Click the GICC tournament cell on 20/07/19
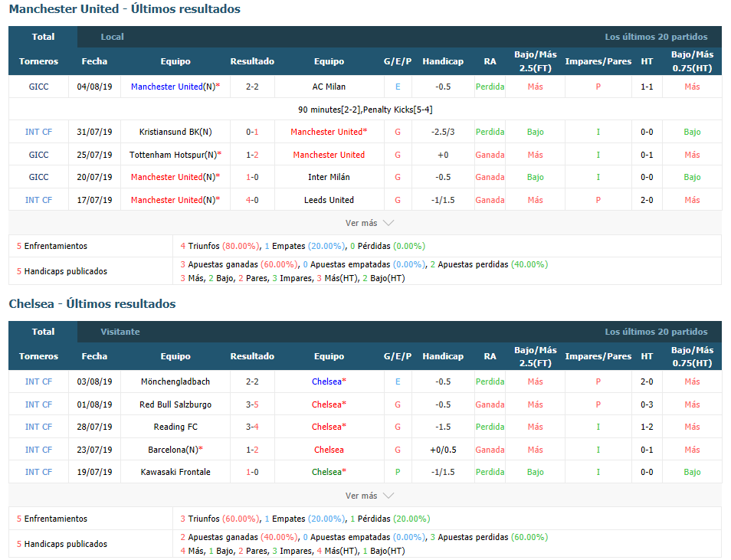The height and width of the screenshot is (560, 731). coord(38,177)
